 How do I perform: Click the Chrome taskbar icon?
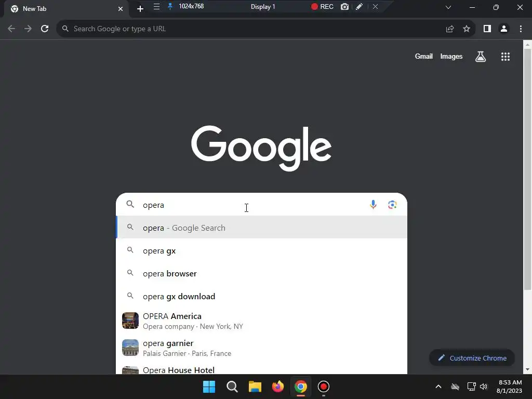pyautogui.click(x=301, y=387)
